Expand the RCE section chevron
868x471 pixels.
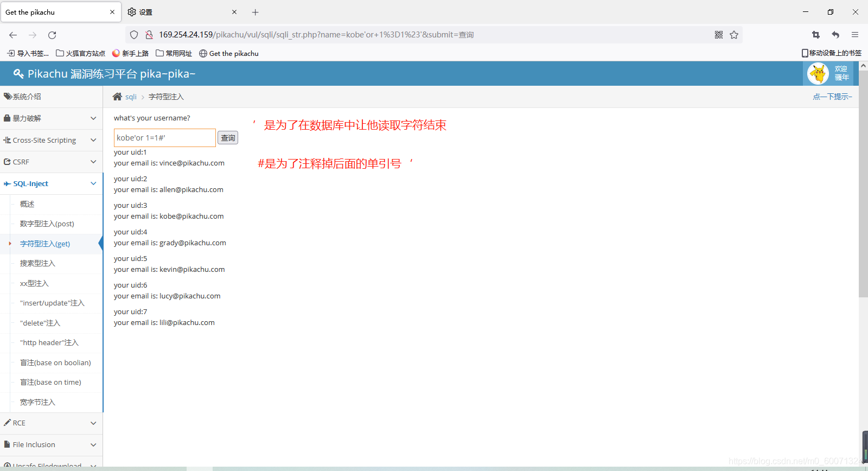point(93,423)
